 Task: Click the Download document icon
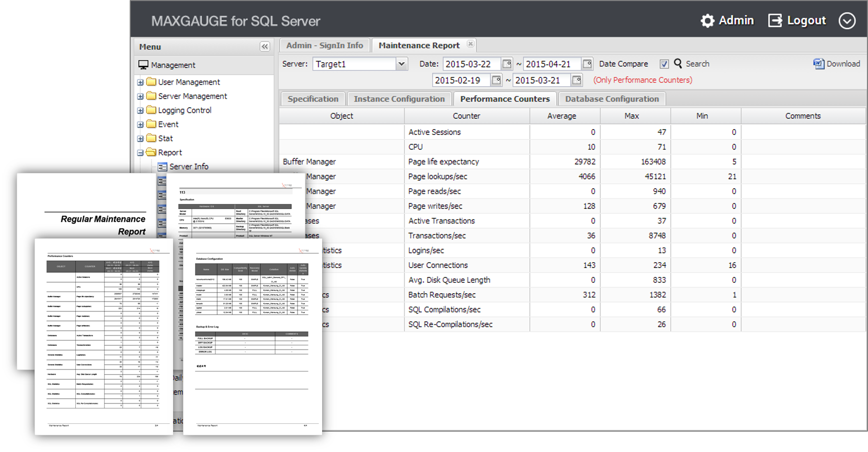[x=818, y=64]
